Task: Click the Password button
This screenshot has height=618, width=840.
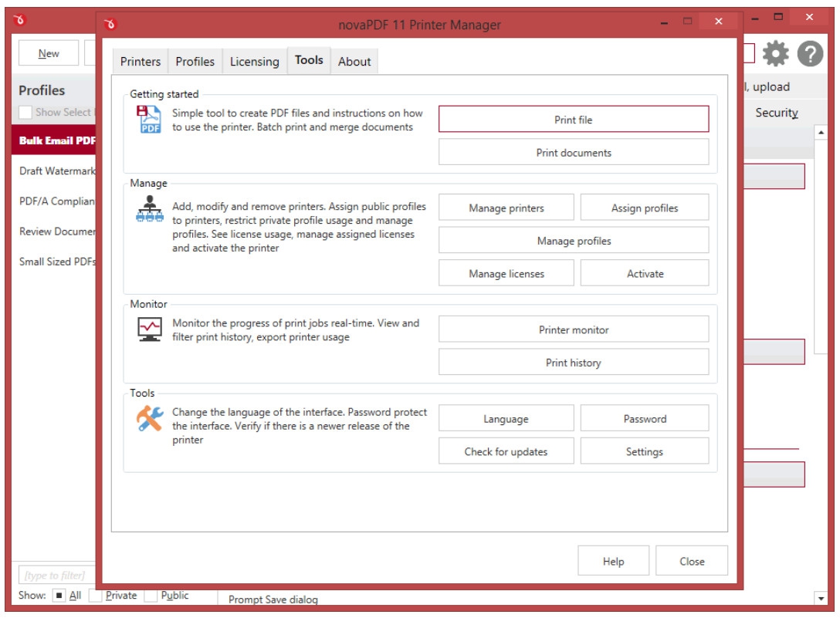Action: 645,419
